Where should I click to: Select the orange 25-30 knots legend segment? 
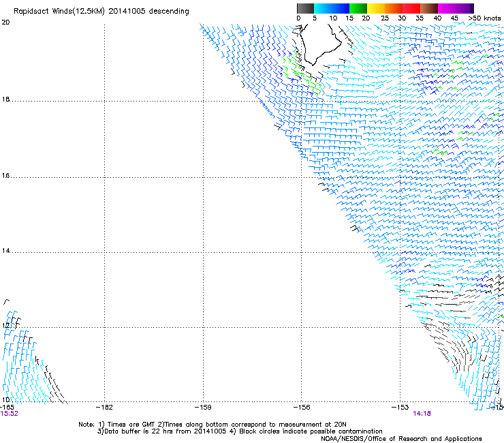[394, 8]
